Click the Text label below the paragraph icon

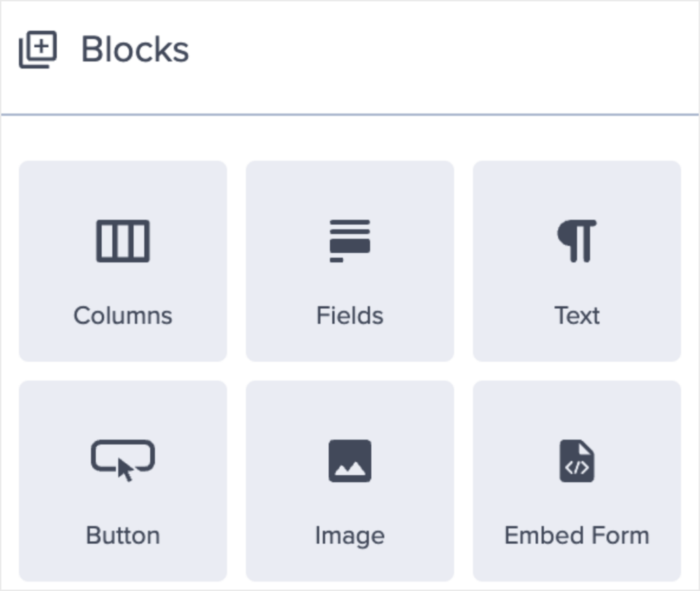[x=576, y=315]
